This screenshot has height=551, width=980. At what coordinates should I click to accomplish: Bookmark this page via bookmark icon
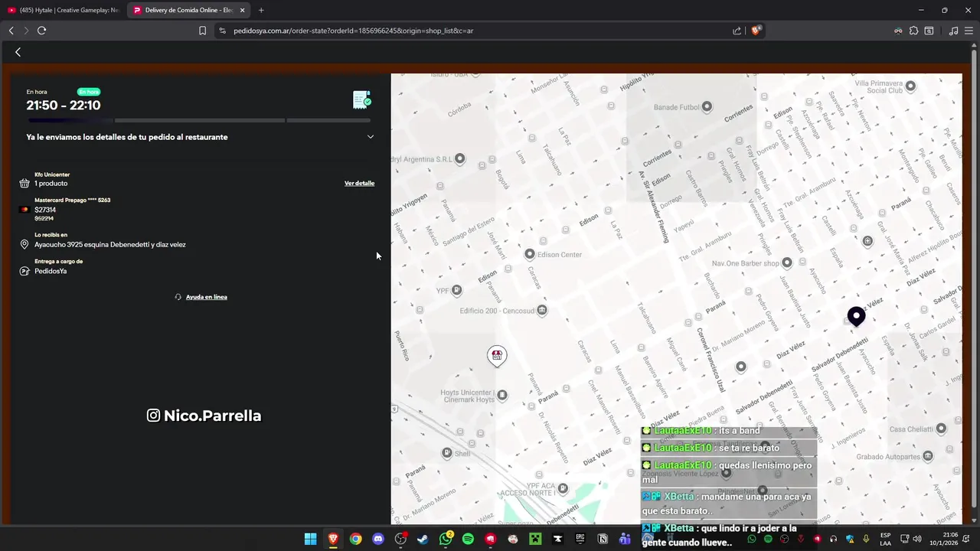tap(202, 31)
